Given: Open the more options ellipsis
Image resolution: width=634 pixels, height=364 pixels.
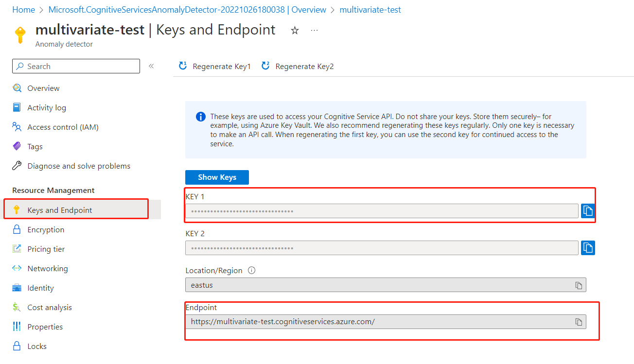Looking at the screenshot, I should click(x=314, y=30).
